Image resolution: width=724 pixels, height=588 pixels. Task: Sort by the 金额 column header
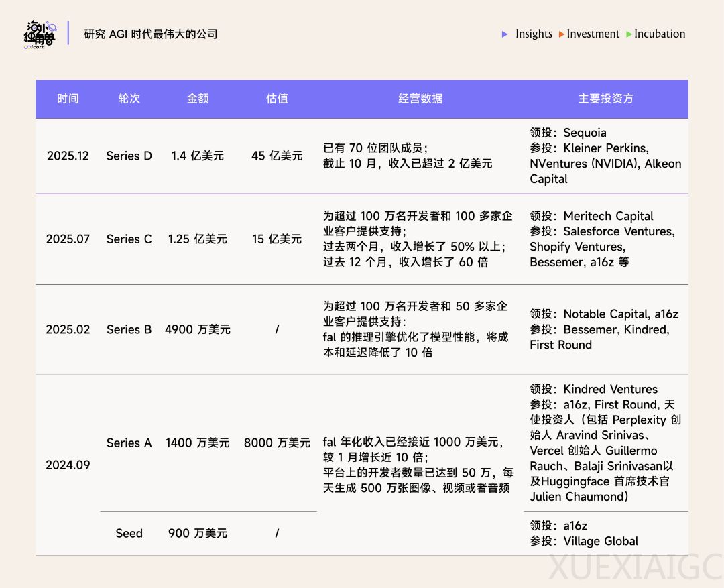coord(197,99)
